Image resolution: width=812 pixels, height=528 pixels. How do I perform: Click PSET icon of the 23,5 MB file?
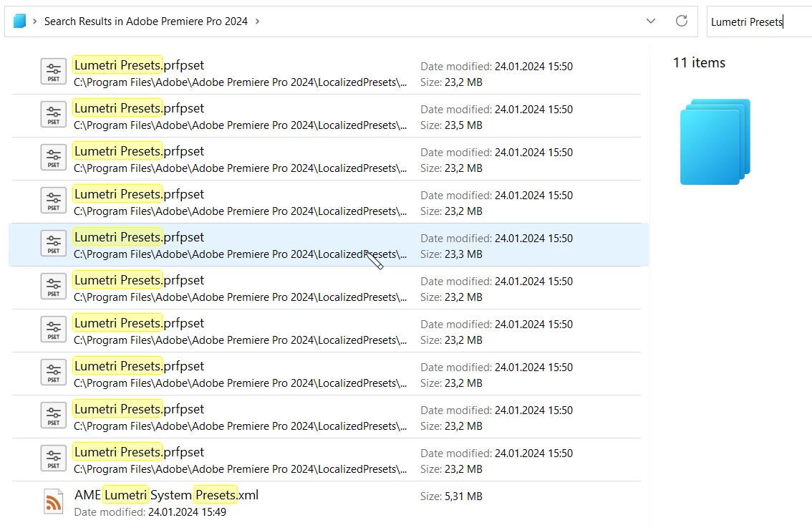(53, 115)
